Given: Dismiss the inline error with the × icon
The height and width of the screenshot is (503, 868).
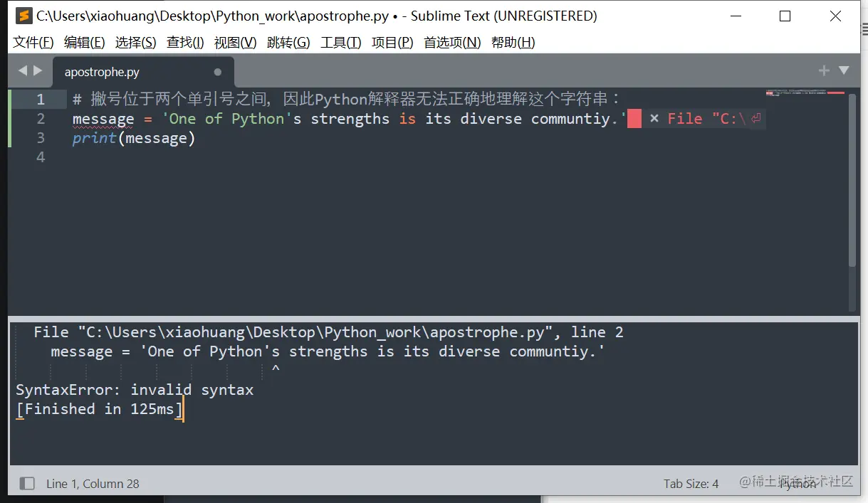Looking at the screenshot, I should tap(654, 119).
